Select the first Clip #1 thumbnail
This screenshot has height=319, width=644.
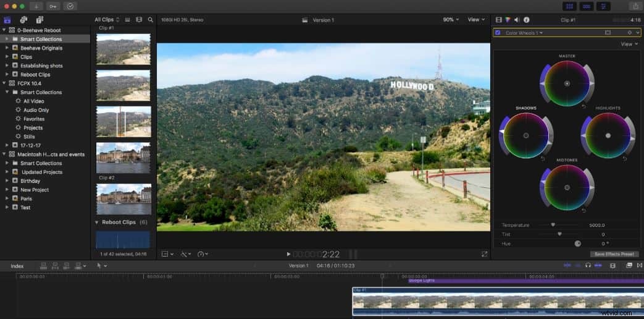[x=123, y=49]
